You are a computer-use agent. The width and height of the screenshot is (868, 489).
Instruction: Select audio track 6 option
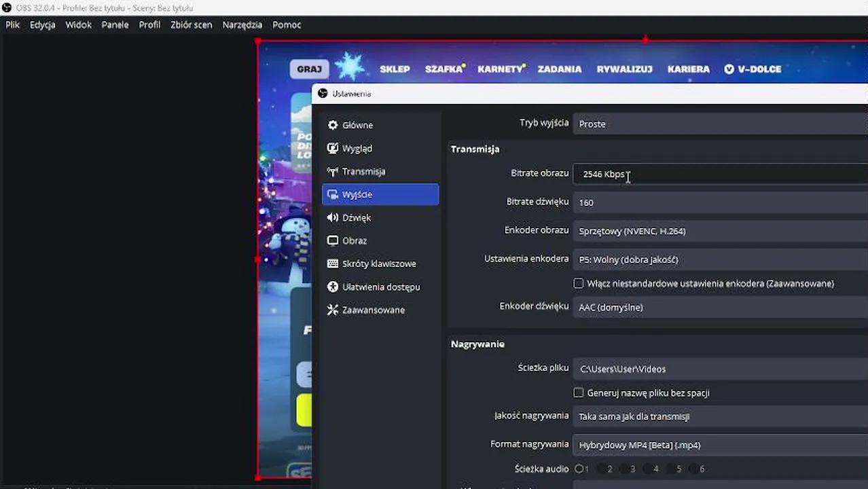coord(694,469)
